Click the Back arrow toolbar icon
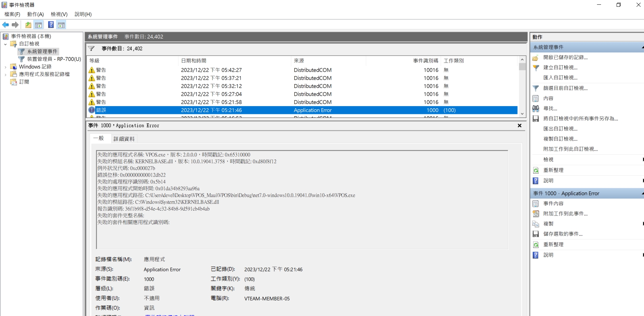This screenshot has width=644, height=316. (x=5, y=25)
